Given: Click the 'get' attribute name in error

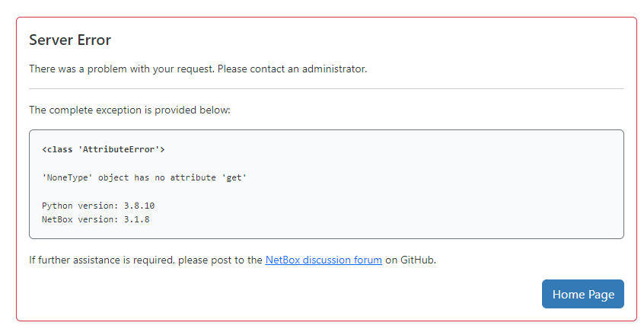Looking at the screenshot, I should click(234, 177).
